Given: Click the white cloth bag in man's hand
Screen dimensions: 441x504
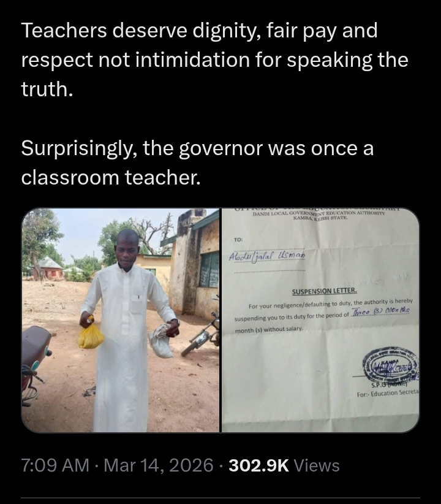Looking at the screenshot, I should click(x=162, y=341).
